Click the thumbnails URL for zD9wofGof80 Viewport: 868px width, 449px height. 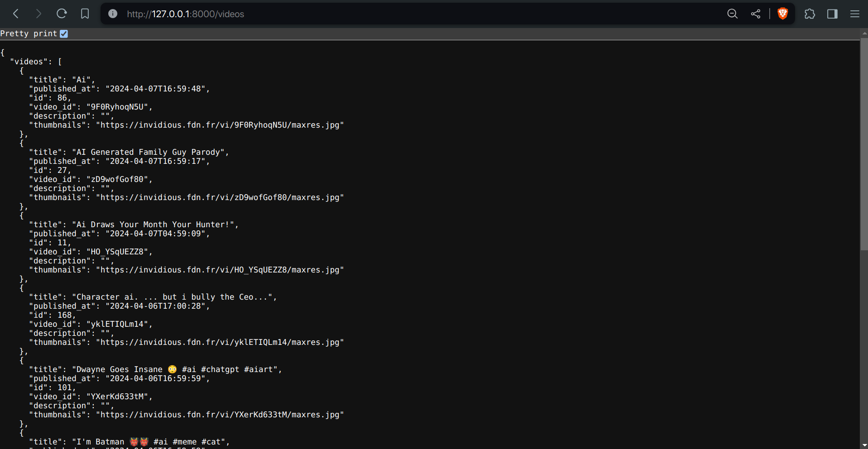pos(220,197)
